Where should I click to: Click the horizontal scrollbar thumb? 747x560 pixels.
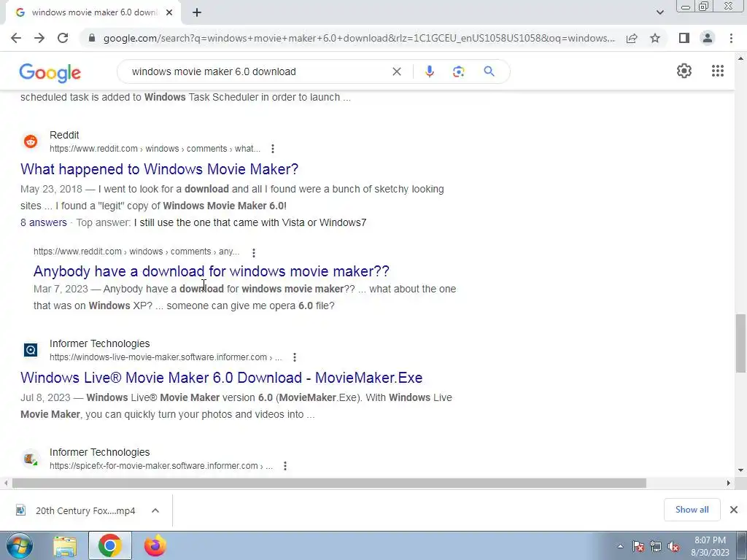pos(329,483)
